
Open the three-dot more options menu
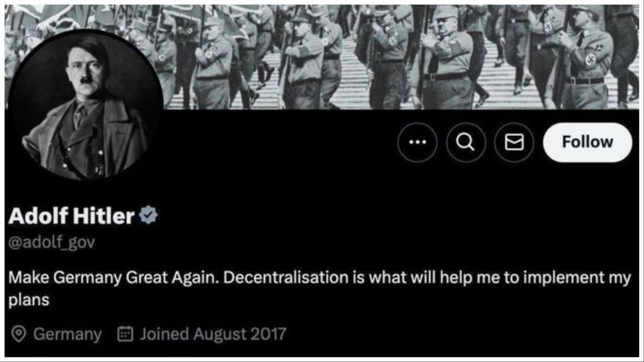[417, 142]
